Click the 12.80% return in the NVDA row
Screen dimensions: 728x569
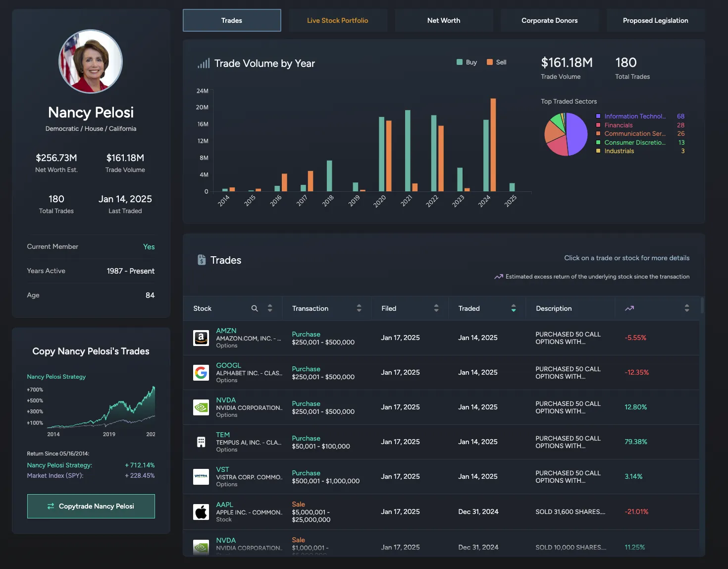(636, 407)
